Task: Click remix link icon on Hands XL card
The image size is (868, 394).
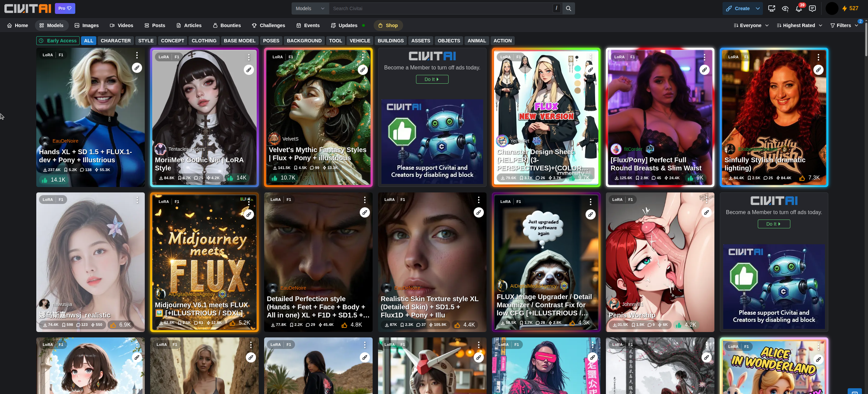Action: [137, 68]
